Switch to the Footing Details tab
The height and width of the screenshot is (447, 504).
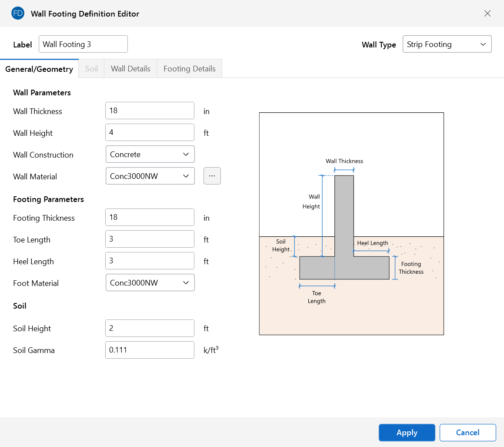[190, 69]
